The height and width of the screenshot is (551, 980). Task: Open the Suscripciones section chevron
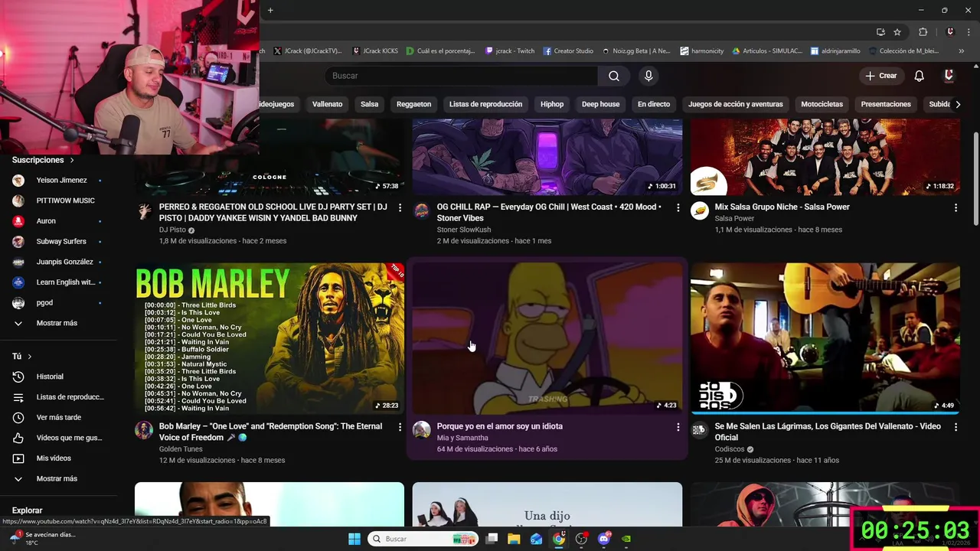click(x=72, y=160)
